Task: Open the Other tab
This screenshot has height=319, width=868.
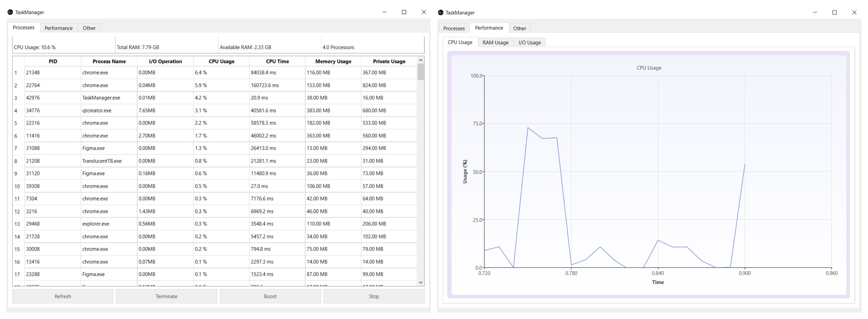Action: tap(89, 28)
